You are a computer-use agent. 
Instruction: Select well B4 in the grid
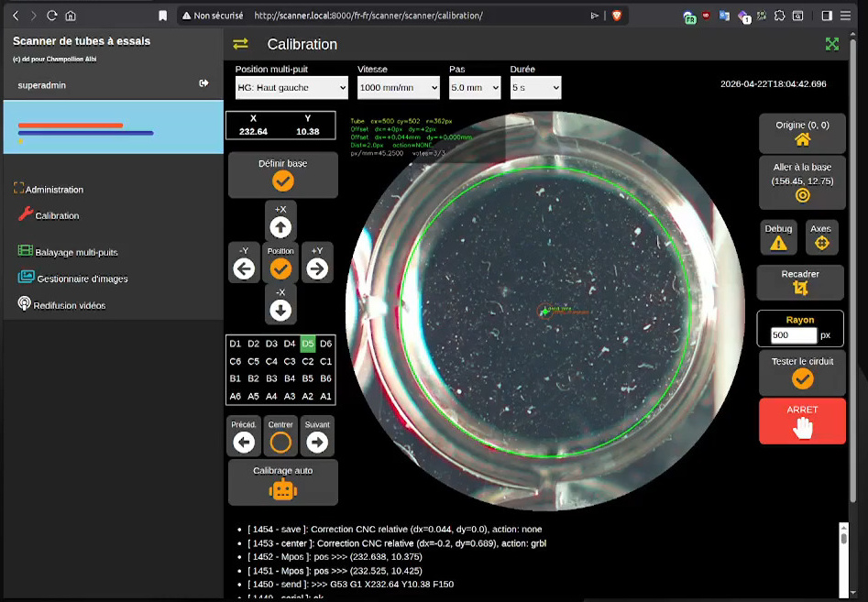pyautogui.click(x=290, y=378)
